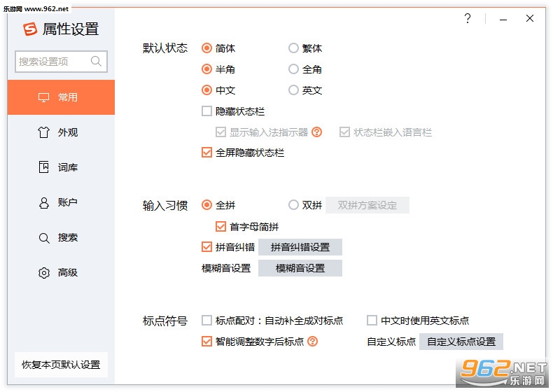
Task: Click the 输入习惯 section label
Action: (165, 205)
